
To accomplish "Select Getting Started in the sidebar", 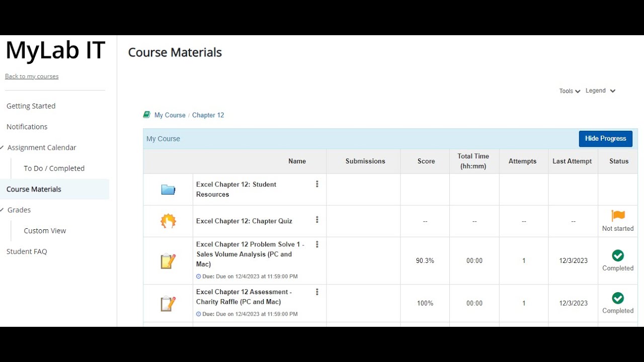I will [x=31, y=106].
